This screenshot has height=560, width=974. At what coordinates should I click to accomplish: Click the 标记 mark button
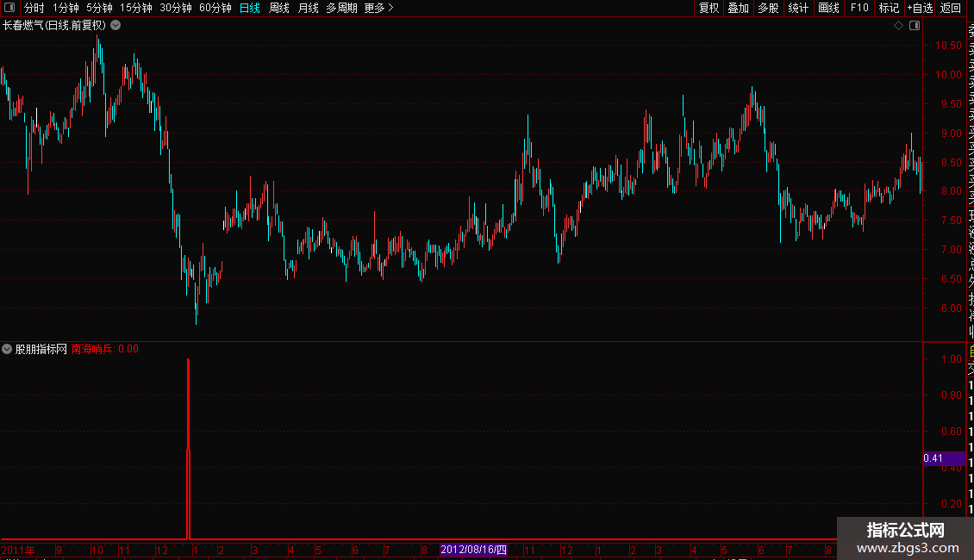pyautogui.click(x=889, y=8)
